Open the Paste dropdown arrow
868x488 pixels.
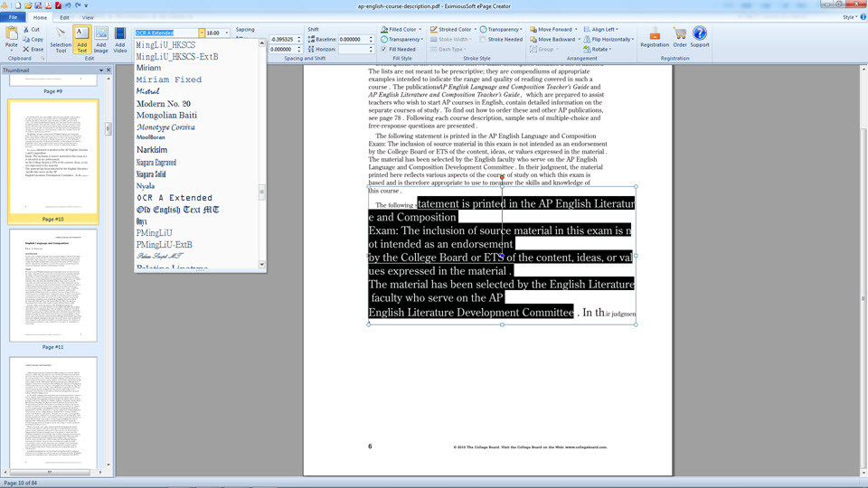[x=11, y=51]
